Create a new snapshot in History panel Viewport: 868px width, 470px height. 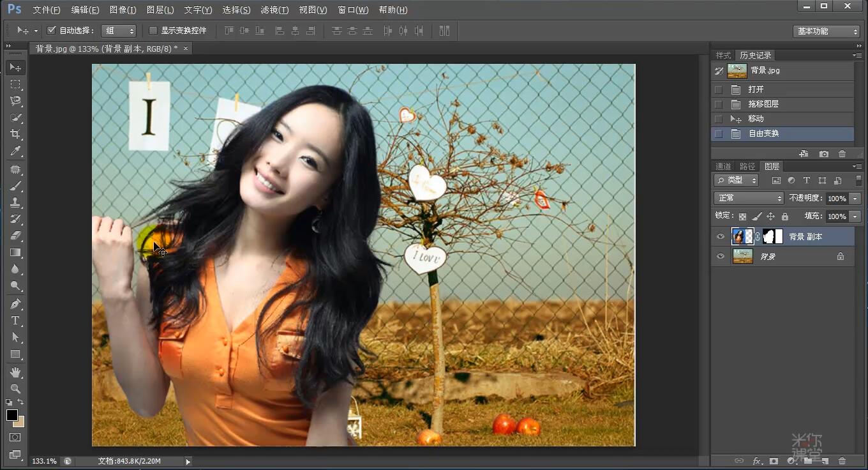[824, 154]
